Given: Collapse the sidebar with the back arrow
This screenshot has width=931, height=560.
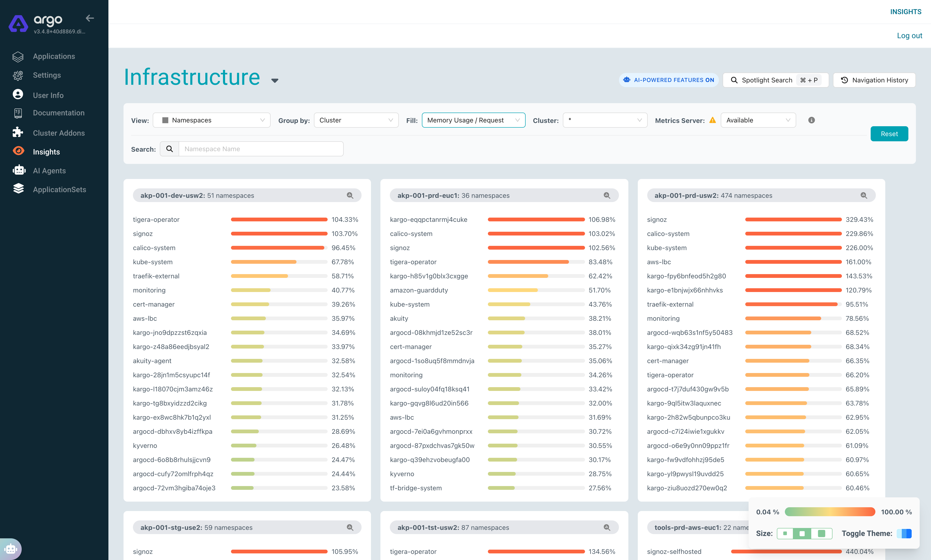Looking at the screenshot, I should (x=90, y=18).
